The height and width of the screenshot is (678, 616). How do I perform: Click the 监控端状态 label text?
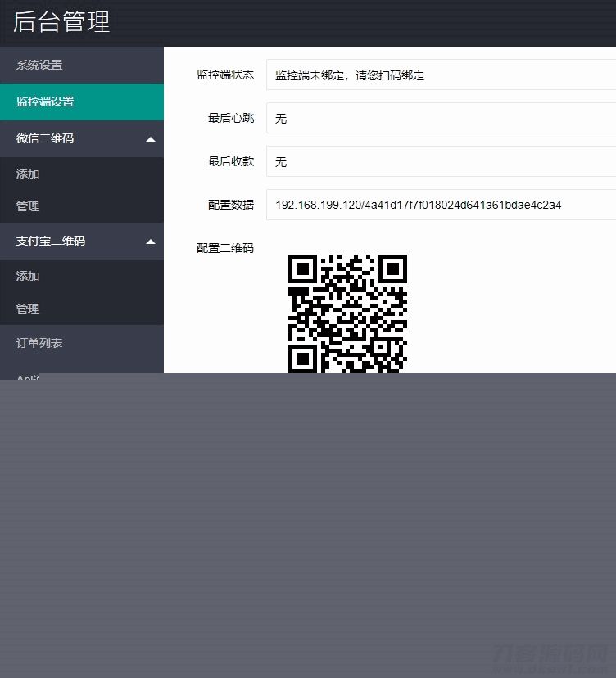pos(225,75)
